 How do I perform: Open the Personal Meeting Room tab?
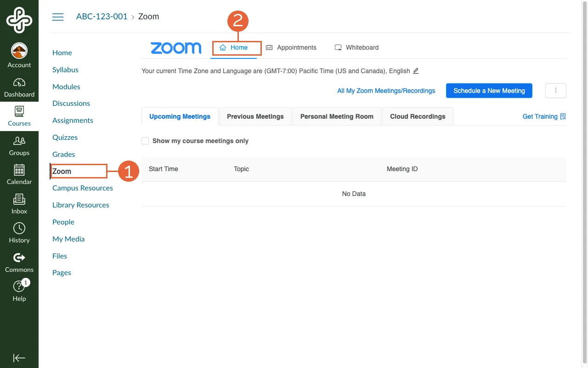point(337,116)
